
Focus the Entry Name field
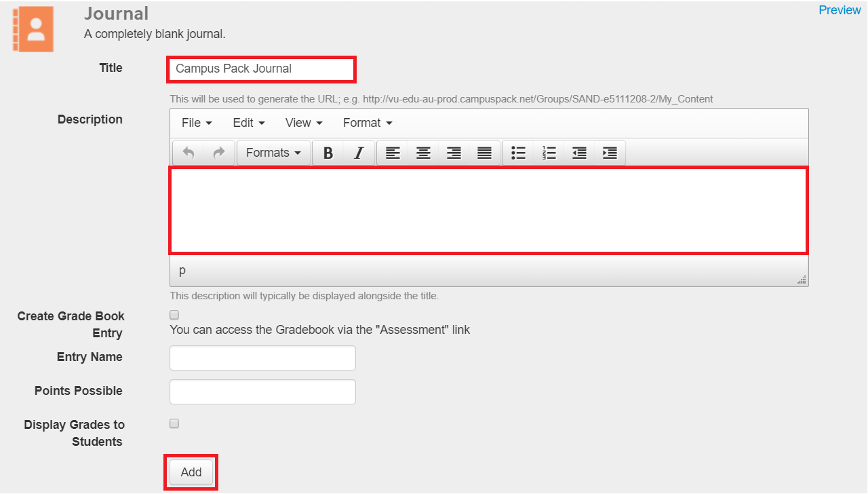[262, 358]
